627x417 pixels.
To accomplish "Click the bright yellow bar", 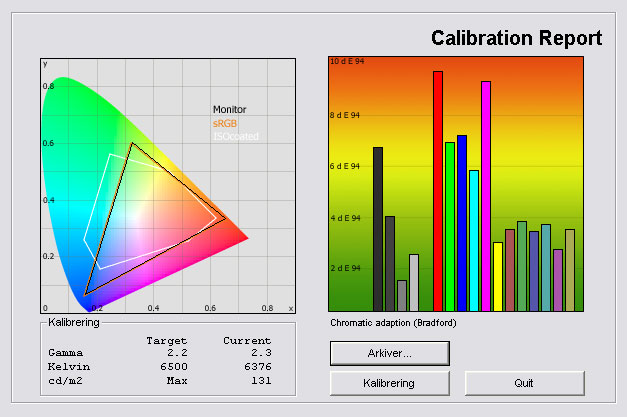I will 498,276.
